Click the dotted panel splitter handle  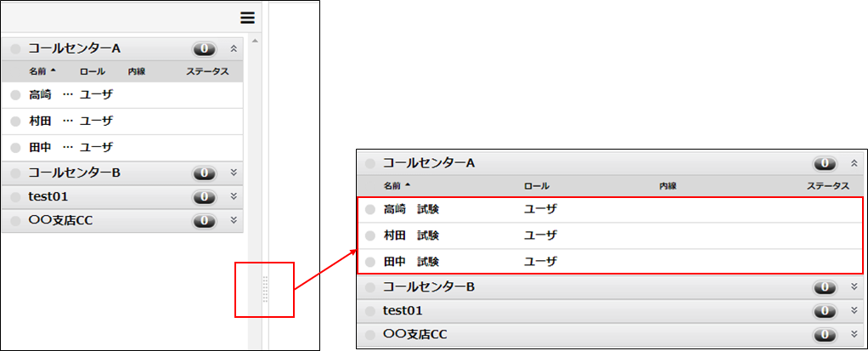(x=265, y=289)
